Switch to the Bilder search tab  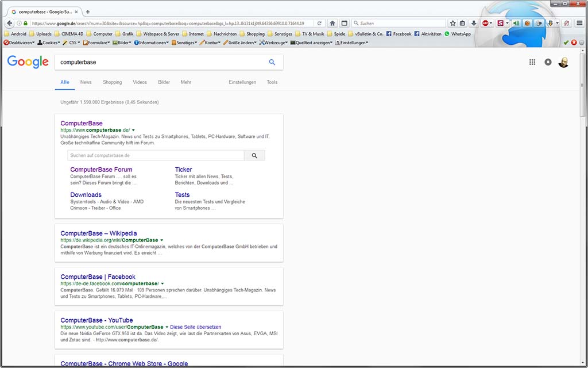point(164,82)
